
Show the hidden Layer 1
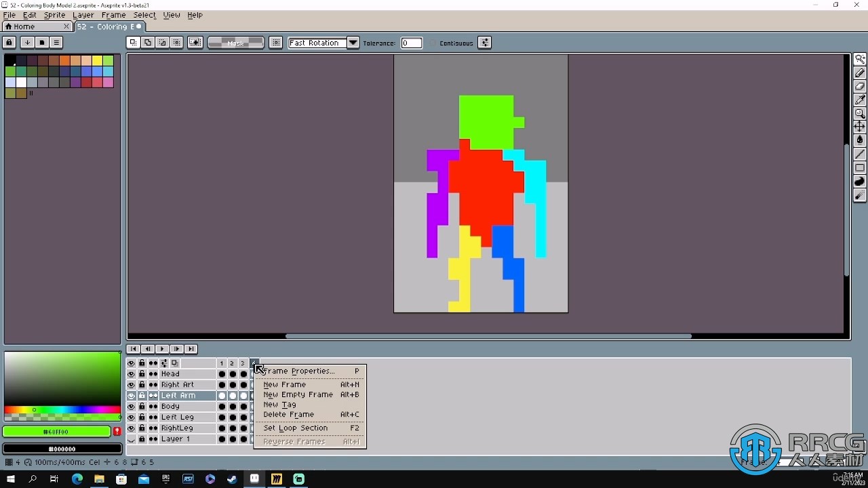tap(131, 439)
